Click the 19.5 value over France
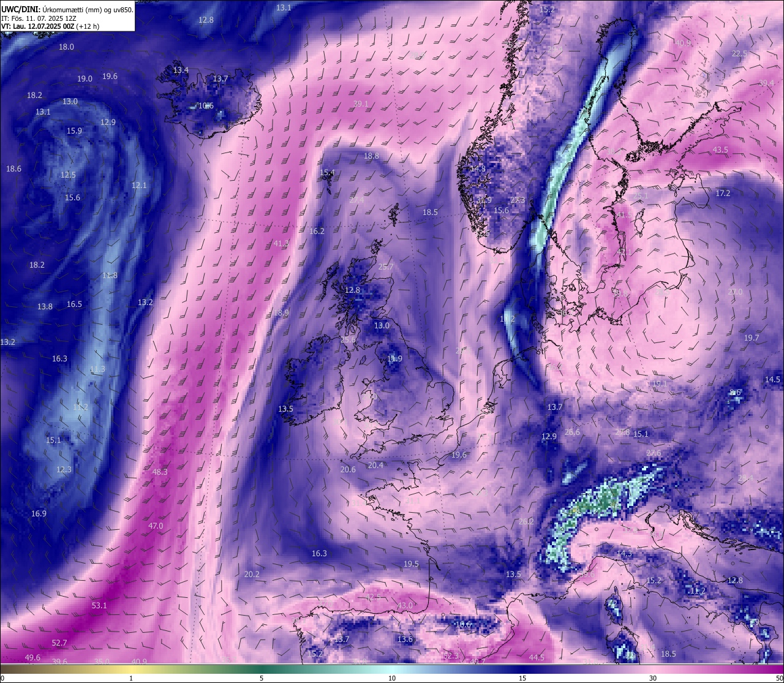 tap(411, 564)
